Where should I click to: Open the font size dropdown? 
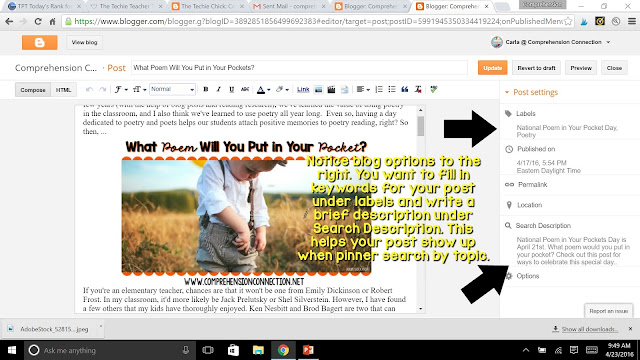click(x=139, y=89)
